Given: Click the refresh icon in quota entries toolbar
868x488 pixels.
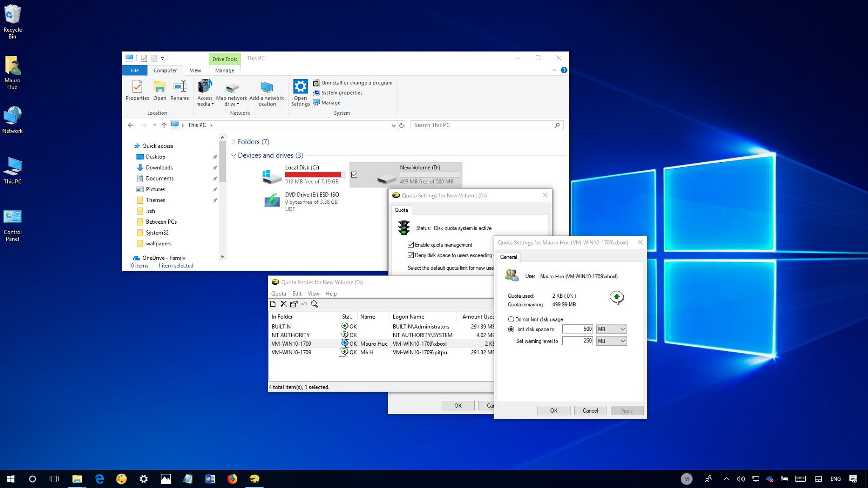Looking at the screenshot, I should [305, 304].
